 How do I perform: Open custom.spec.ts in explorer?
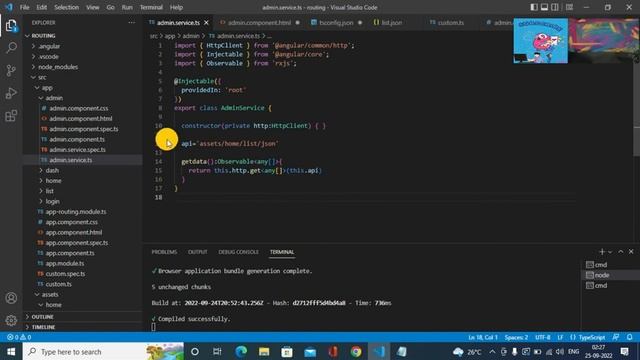point(65,274)
